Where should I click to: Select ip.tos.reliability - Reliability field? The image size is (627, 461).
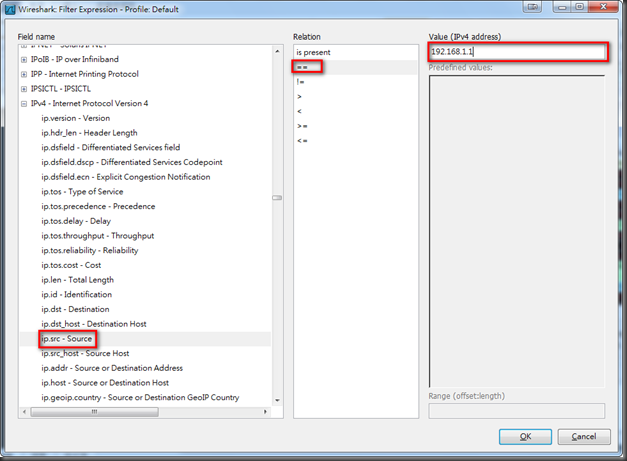click(x=90, y=251)
